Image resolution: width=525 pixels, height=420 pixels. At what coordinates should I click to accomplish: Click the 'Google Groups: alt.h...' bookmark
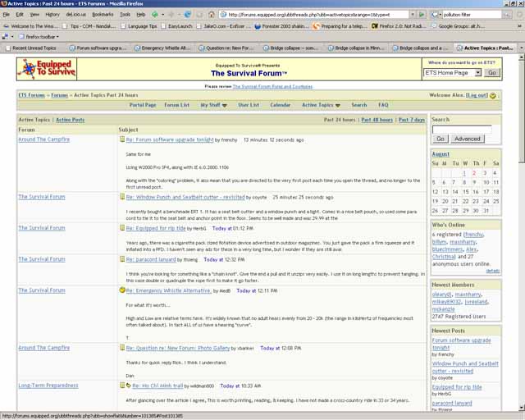point(458,26)
